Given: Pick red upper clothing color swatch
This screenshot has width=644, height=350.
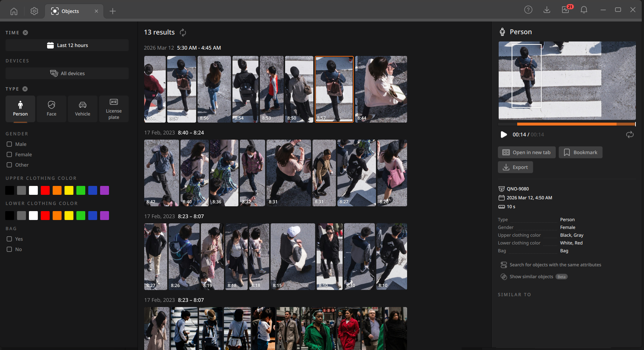Looking at the screenshot, I should [x=45, y=190].
